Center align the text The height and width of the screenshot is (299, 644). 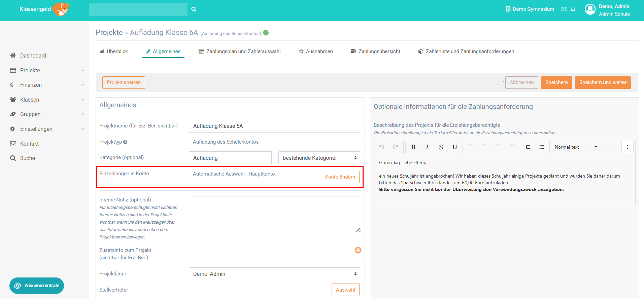click(x=484, y=147)
